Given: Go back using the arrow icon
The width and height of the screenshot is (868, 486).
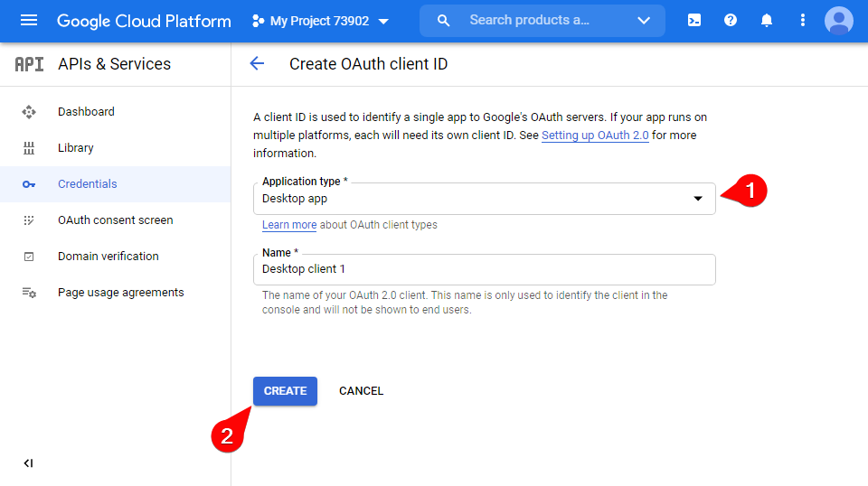Looking at the screenshot, I should tap(257, 64).
